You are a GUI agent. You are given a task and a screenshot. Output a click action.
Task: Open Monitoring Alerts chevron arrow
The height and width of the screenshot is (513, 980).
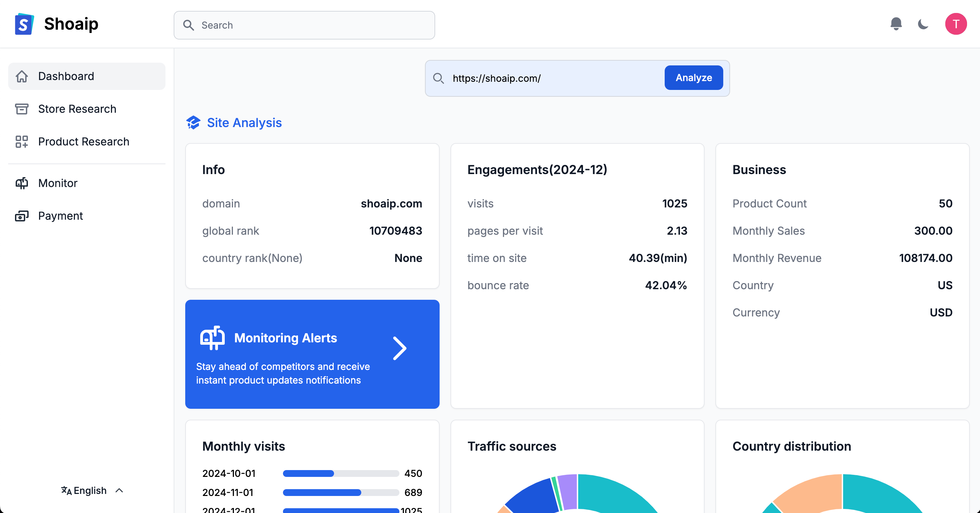(399, 348)
